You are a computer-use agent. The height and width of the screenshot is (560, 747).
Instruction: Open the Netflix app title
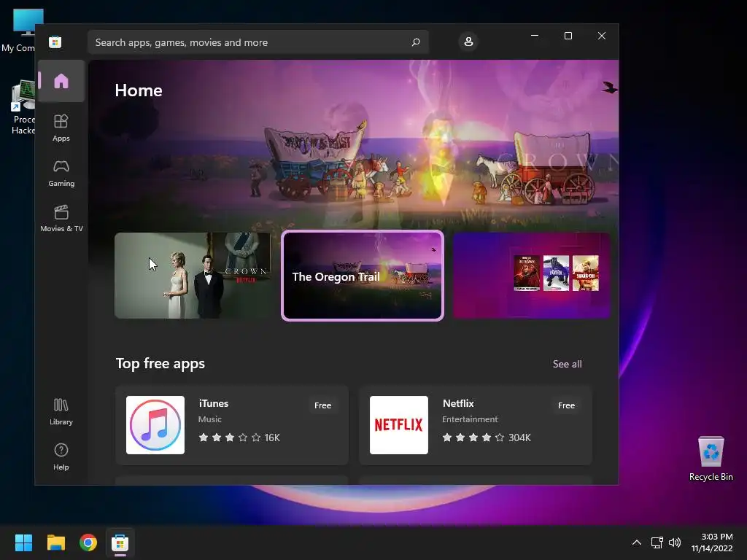[458, 403]
